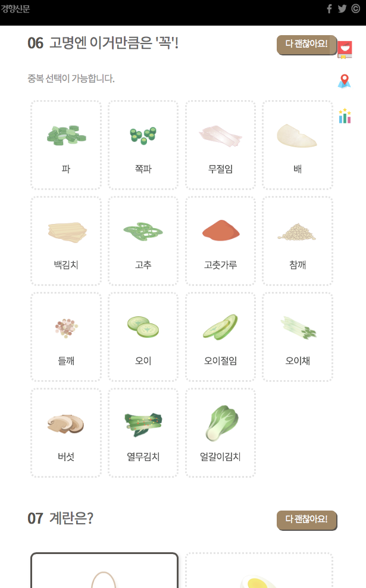Toggle the 참깨 sesame option

pos(298,240)
